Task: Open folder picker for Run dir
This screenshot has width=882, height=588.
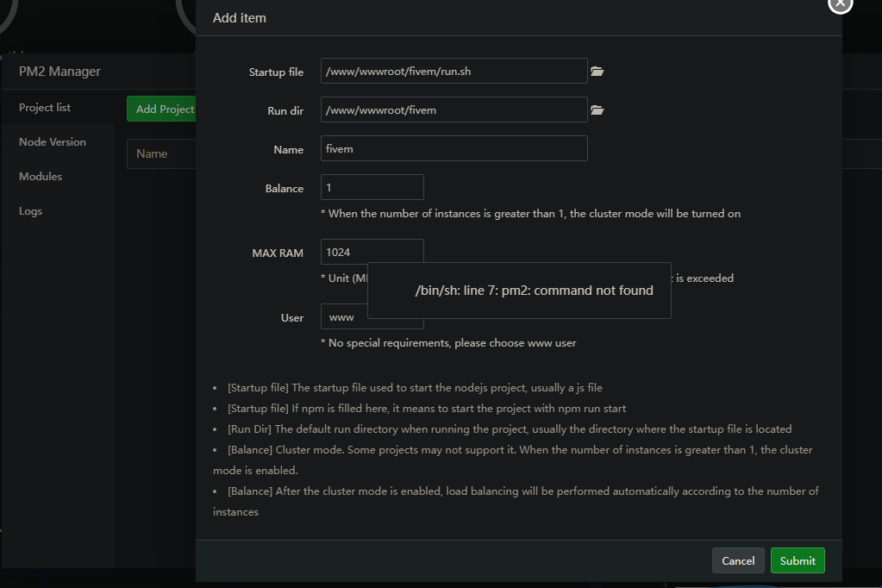Action: point(597,110)
